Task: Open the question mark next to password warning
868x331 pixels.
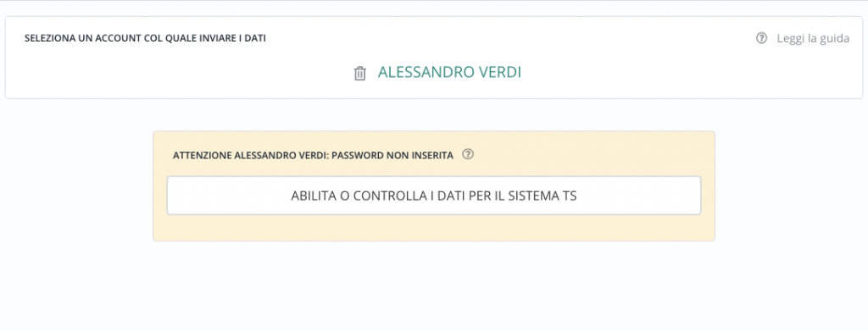Action: point(468,154)
